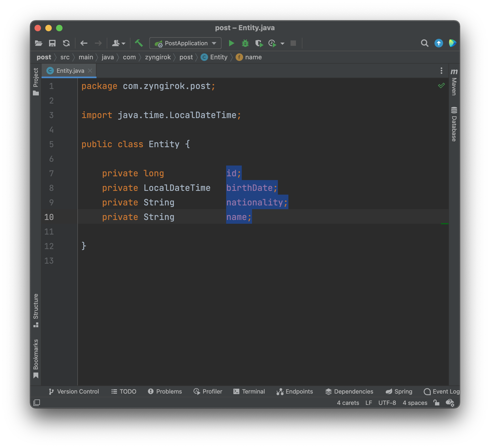Open the user account dropdown icon
This screenshot has width=490, height=448.
click(x=119, y=43)
